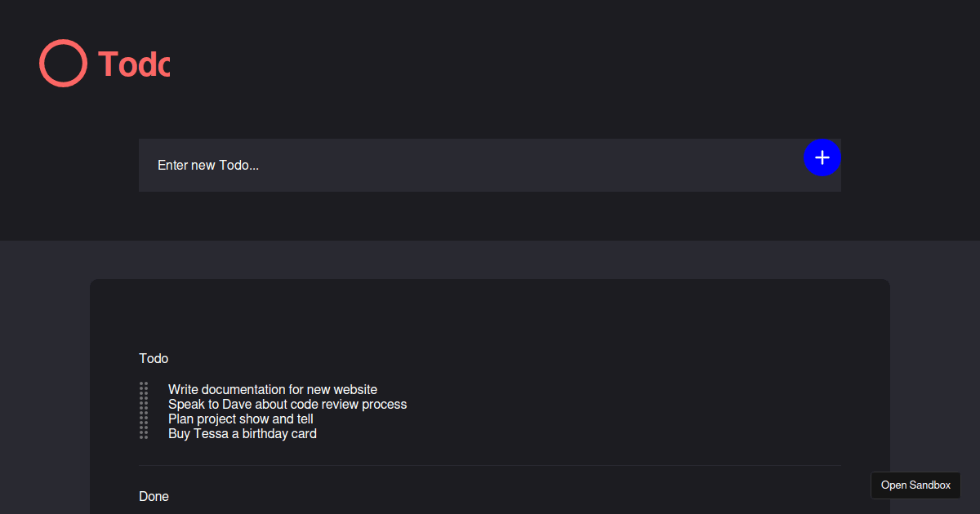Click the Todo section heading

(x=154, y=358)
